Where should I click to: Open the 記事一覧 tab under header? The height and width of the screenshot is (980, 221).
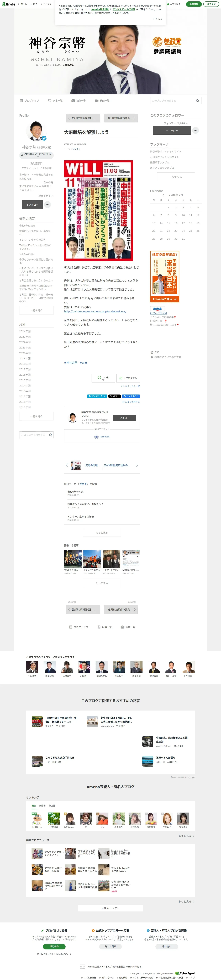[x=56, y=101]
